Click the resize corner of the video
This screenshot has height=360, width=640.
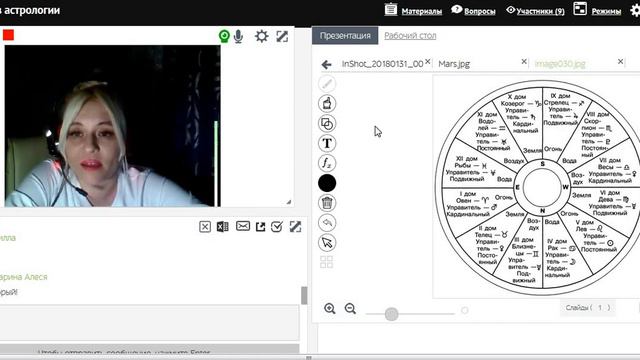[x=289, y=202]
